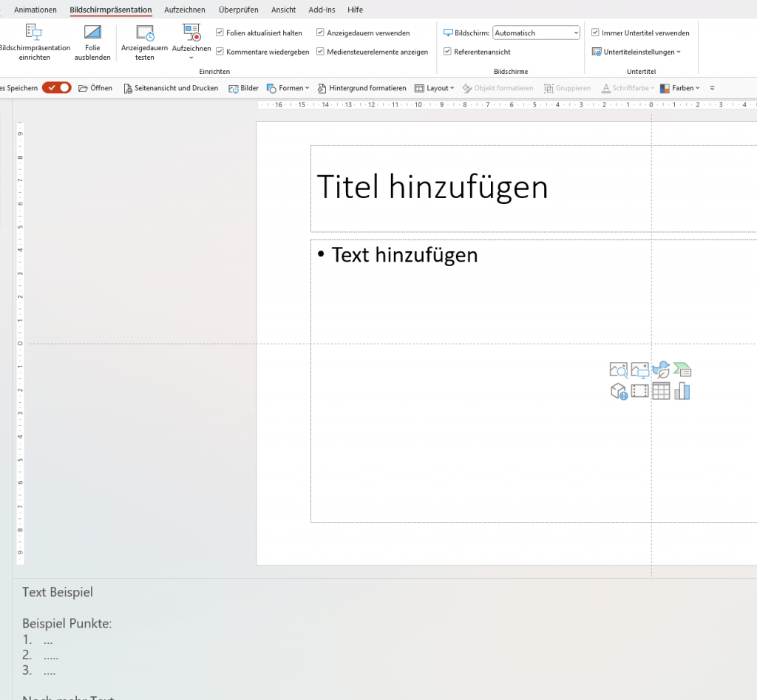Viewport: 757px width, 700px height.
Task: Open Hintergrund formatieren pane
Action: tap(362, 88)
